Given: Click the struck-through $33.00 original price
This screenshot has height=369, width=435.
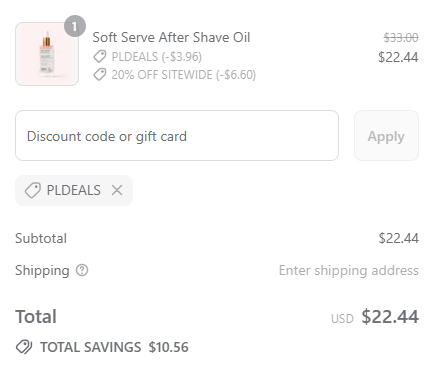Looking at the screenshot, I should [x=401, y=37].
